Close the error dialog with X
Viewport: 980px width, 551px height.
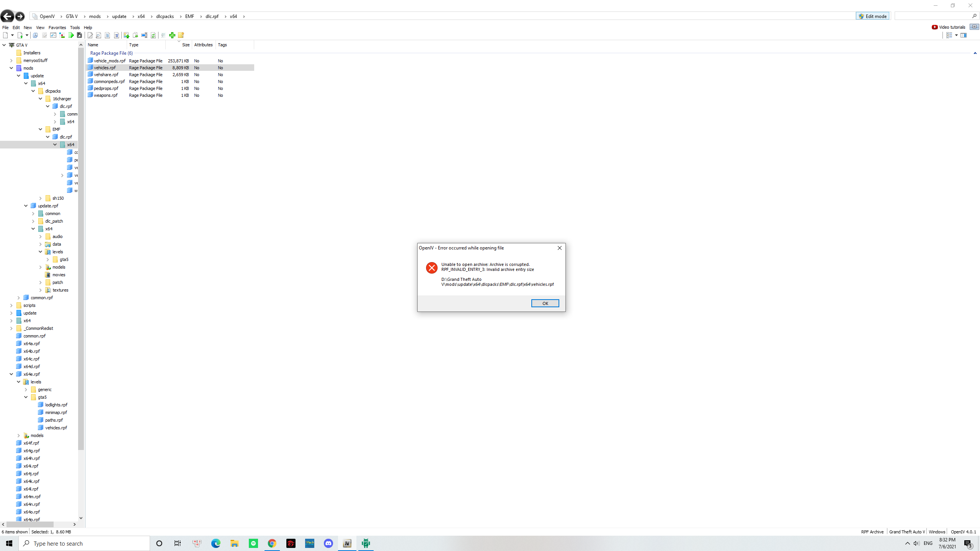[x=559, y=248]
